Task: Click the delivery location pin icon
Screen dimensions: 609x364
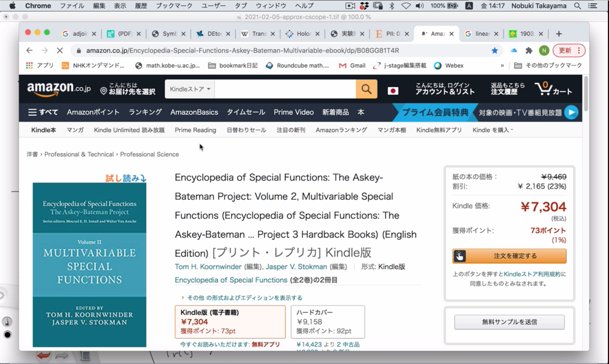Action: click(x=104, y=91)
